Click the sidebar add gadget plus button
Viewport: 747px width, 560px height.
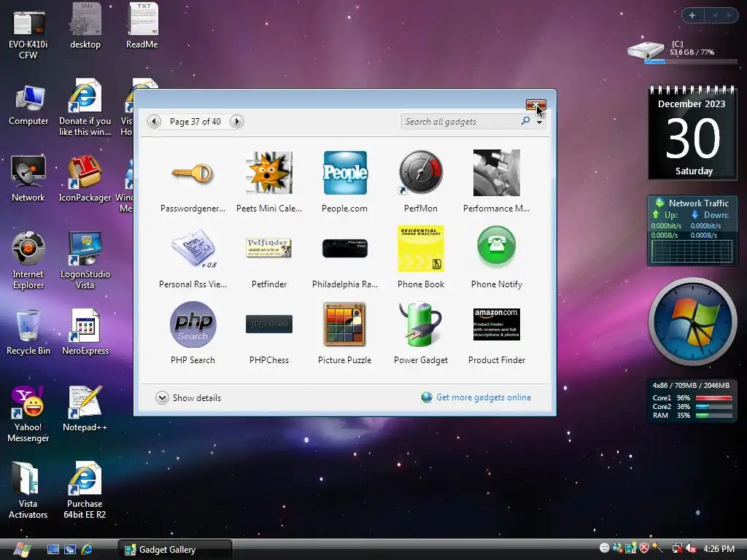pos(692,15)
